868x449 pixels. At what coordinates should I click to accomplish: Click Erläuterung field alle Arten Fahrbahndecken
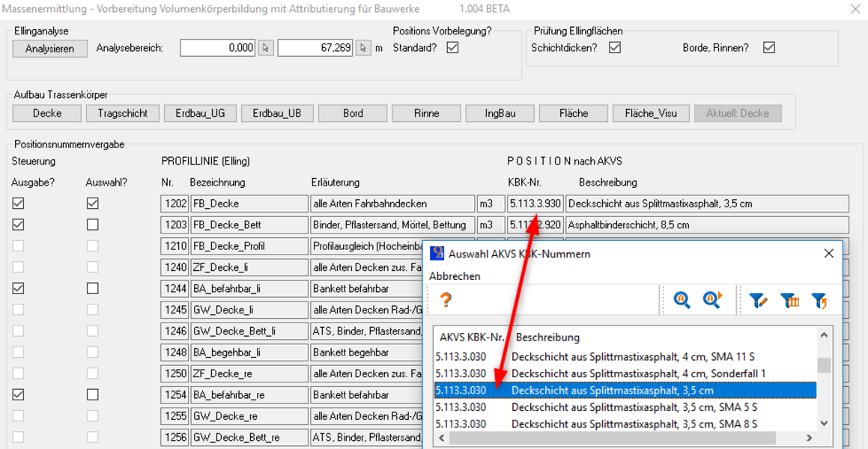392,204
